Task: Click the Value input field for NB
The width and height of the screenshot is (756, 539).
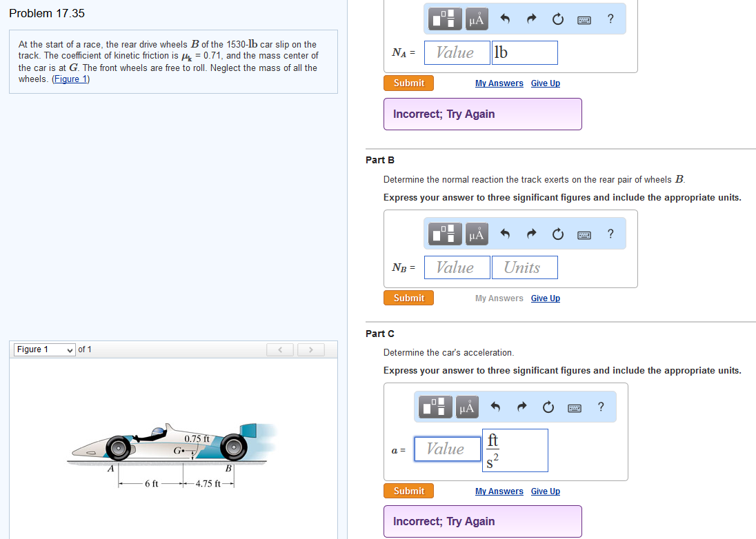Action: coord(457,267)
